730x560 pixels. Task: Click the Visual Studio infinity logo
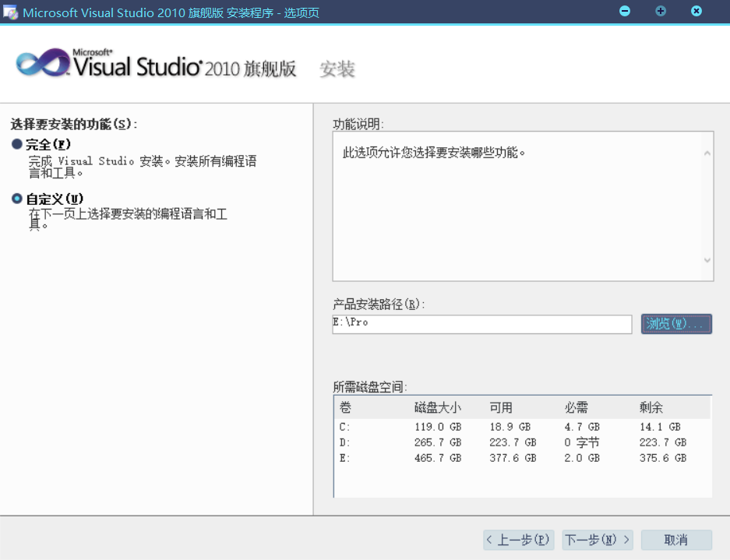[43, 64]
